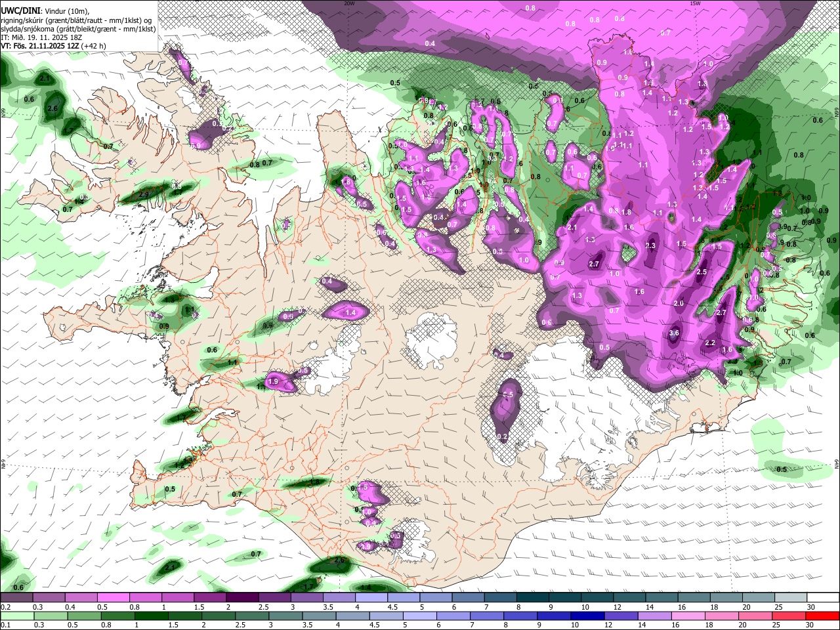This screenshot has height=630, width=840.
Task: Click the 16 light pink swatch, lower legend
Action: point(688,616)
